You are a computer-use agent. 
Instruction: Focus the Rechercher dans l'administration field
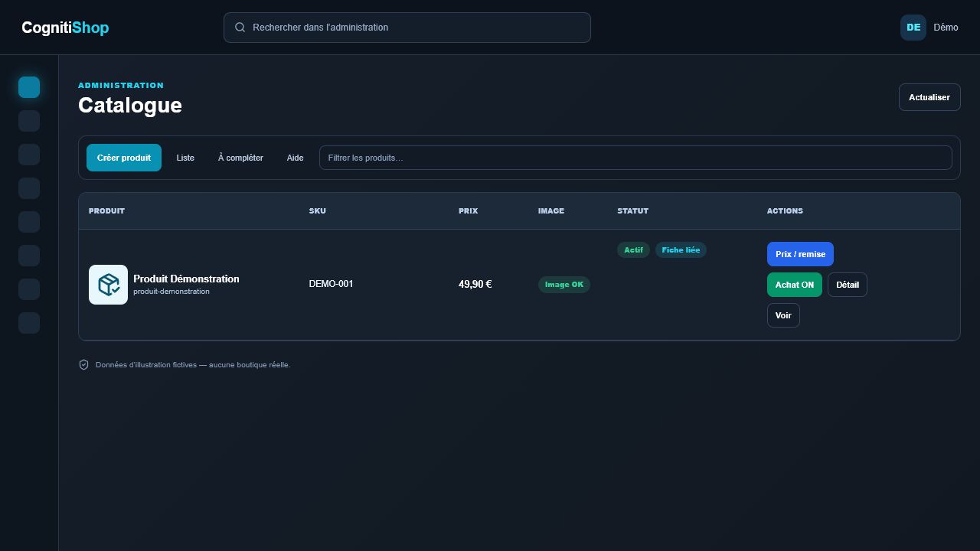pos(407,28)
